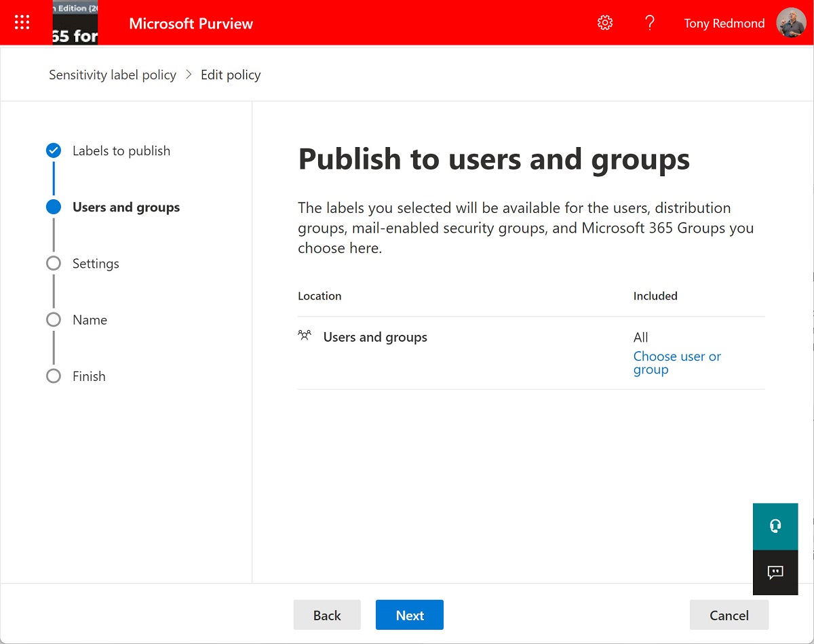Open the app launcher waffle icon
This screenshot has width=814, height=644.
(22, 23)
